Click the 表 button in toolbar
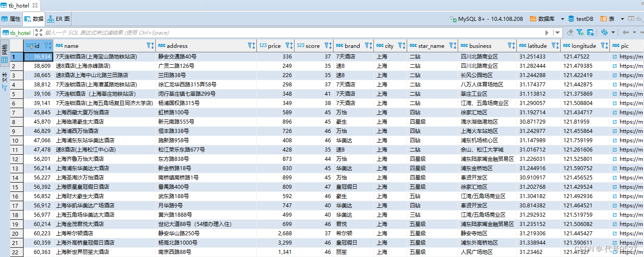The height and width of the screenshot is (257, 644). 607,19
